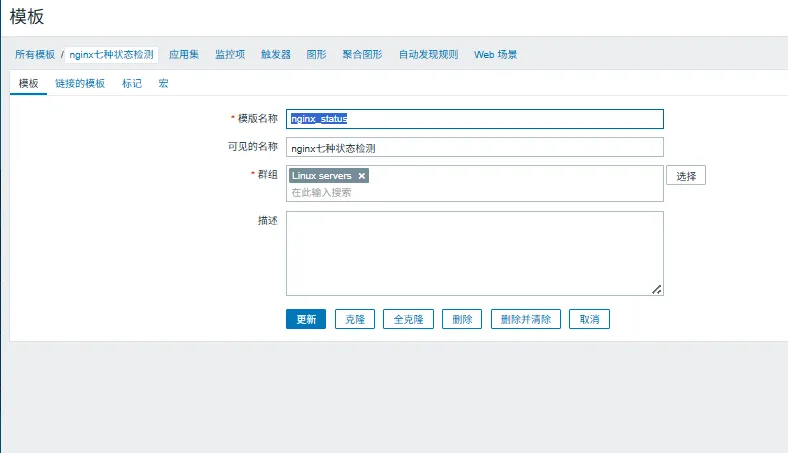Open the 所有模板 breadcrumb link
Image resolution: width=788 pixels, height=453 pixels.
[35, 54]
